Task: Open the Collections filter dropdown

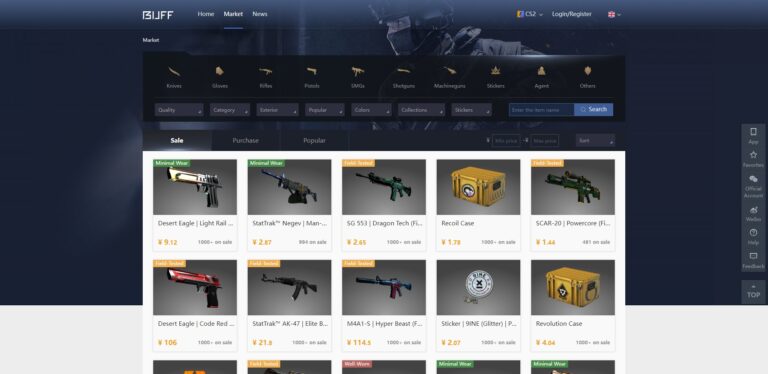Action: point(421,110)
